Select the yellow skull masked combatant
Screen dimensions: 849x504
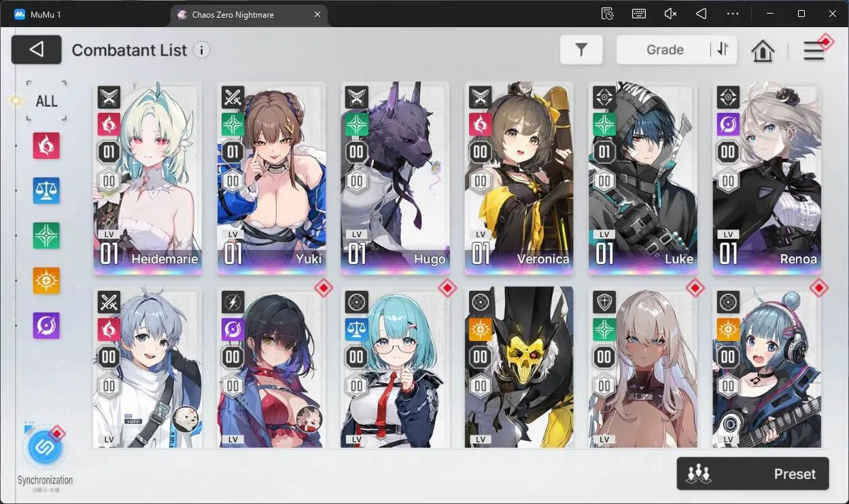point(519,367)
